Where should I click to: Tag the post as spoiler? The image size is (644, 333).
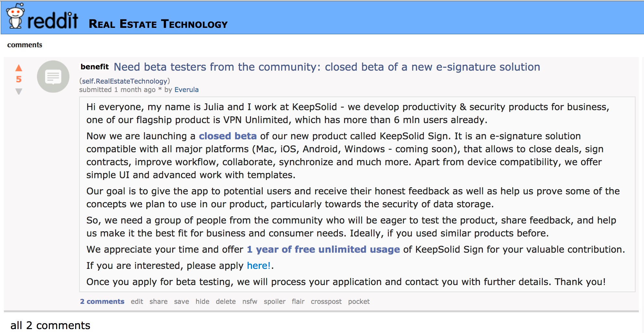pos(275,301)
